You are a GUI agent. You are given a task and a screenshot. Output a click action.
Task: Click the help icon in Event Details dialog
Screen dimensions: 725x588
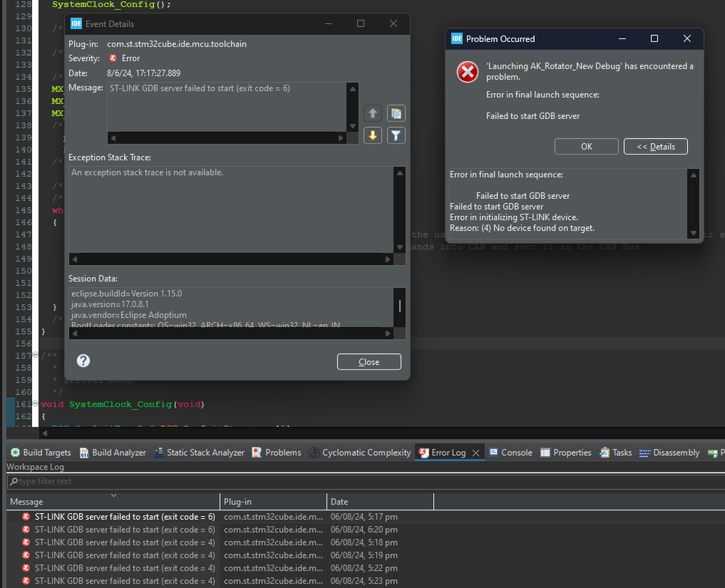tap(83, 361)
